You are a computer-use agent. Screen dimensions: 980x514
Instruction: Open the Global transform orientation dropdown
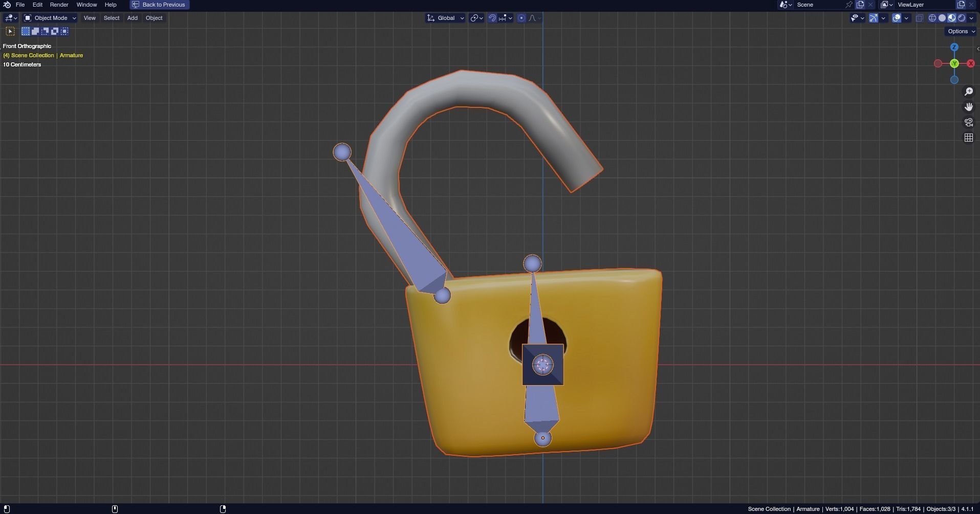[445, 18]
